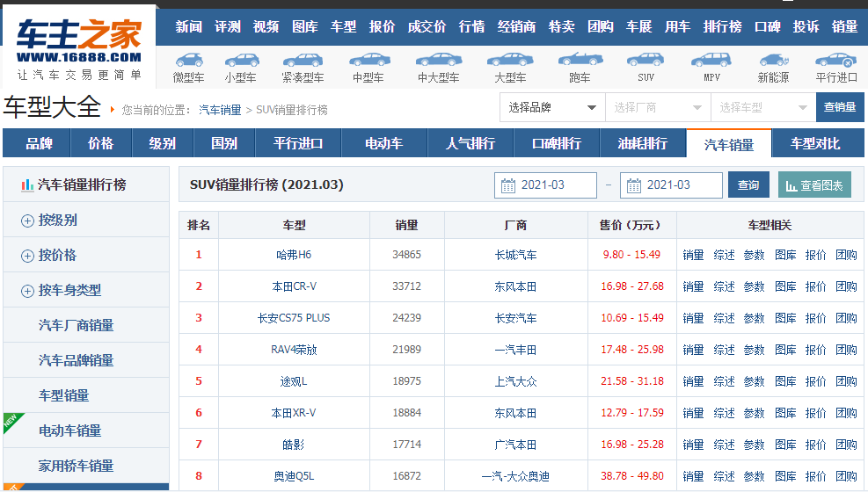Click 图库 in the 奥迪Q5L row
Viewport: 868px width, 492px height.
tap(785, 476)
